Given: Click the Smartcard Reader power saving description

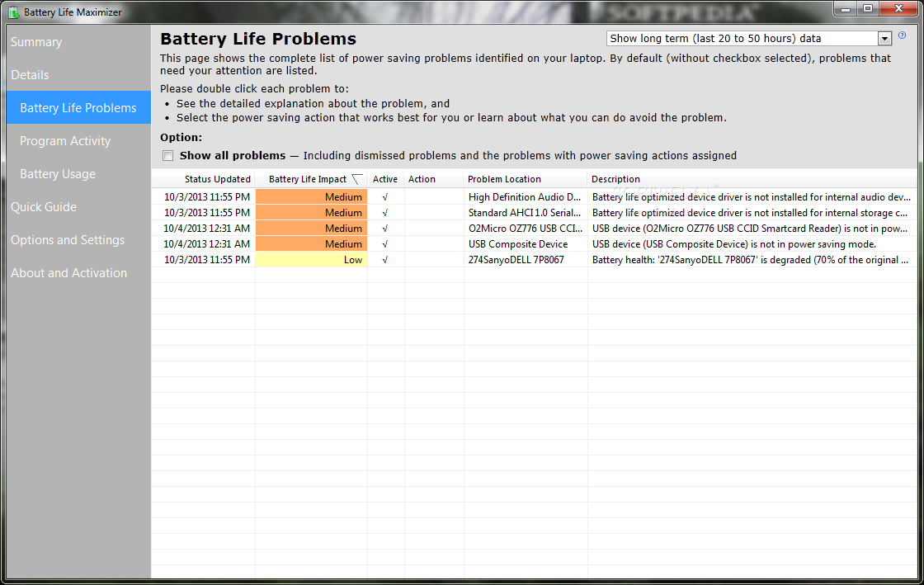Looking at the screenshot, I should 750,229.
